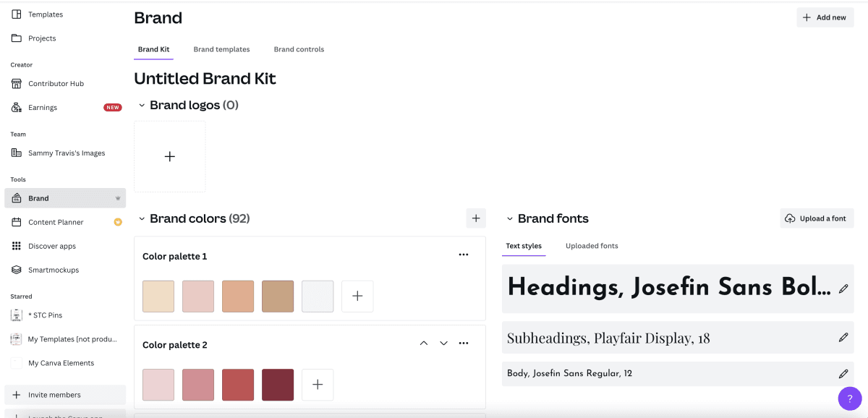Switch to the Brand templates tab
Viewport: 868px width, 418px height.
click(x=221, y=50)
